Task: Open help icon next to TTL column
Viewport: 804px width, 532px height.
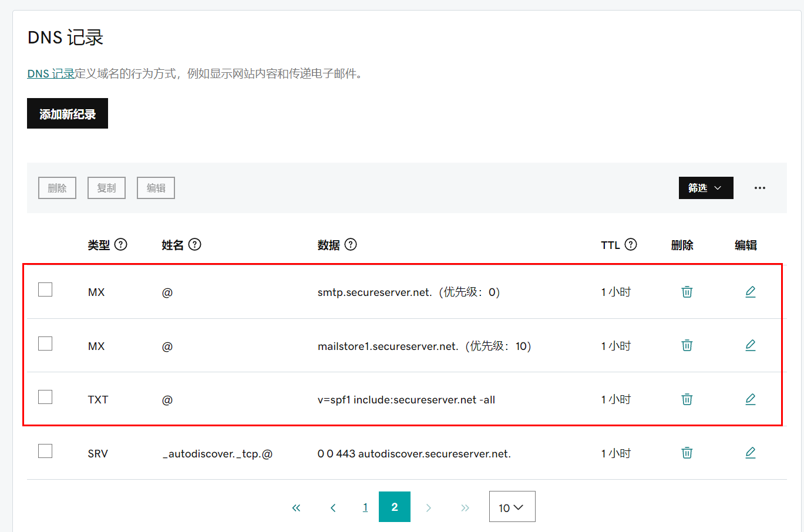Action: pyautogui.click(x=631, y=245)
